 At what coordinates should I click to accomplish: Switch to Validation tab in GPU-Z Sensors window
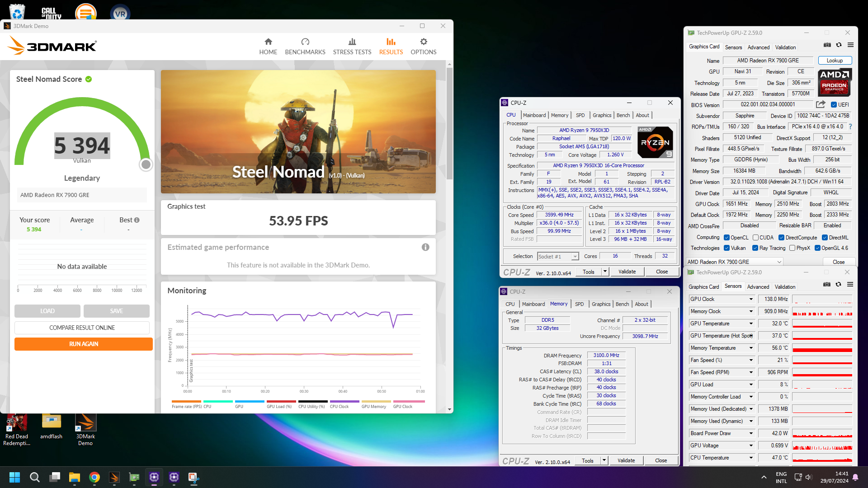coord(785,287)
